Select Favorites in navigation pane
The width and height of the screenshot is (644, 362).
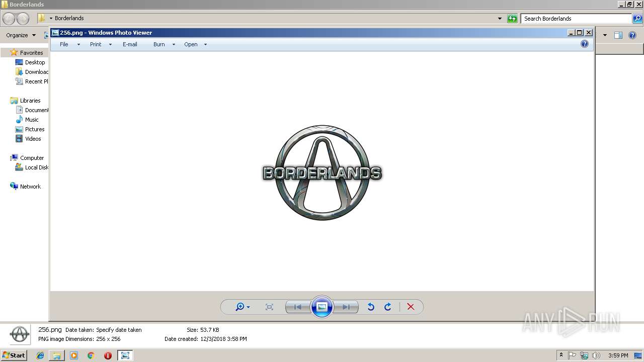point(31,53)
